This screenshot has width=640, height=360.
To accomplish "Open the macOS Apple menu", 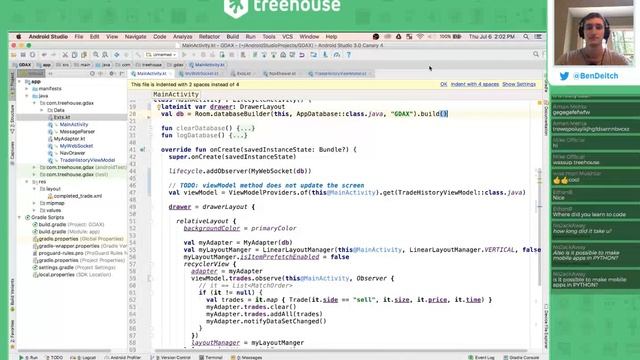I will [x=18, y=37].
